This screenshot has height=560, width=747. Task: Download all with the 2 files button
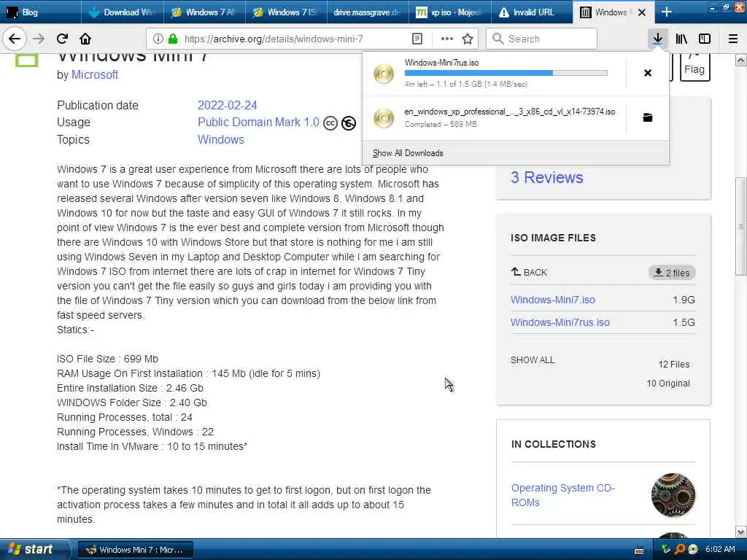click(x=672, y=273)
